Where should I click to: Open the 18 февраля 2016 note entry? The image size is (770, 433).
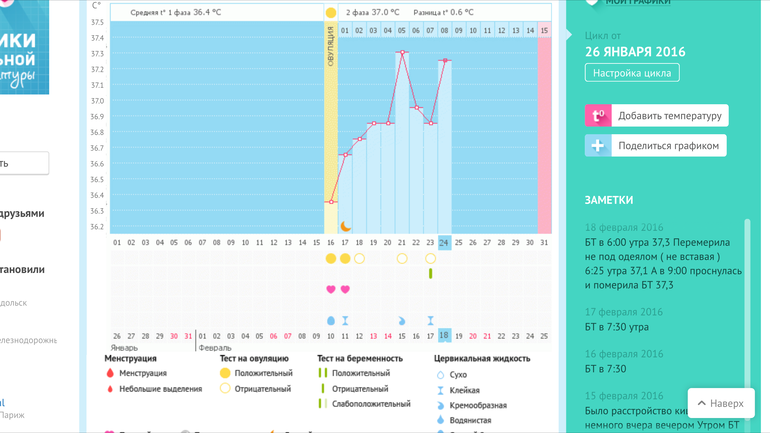(x=623, y=227)
